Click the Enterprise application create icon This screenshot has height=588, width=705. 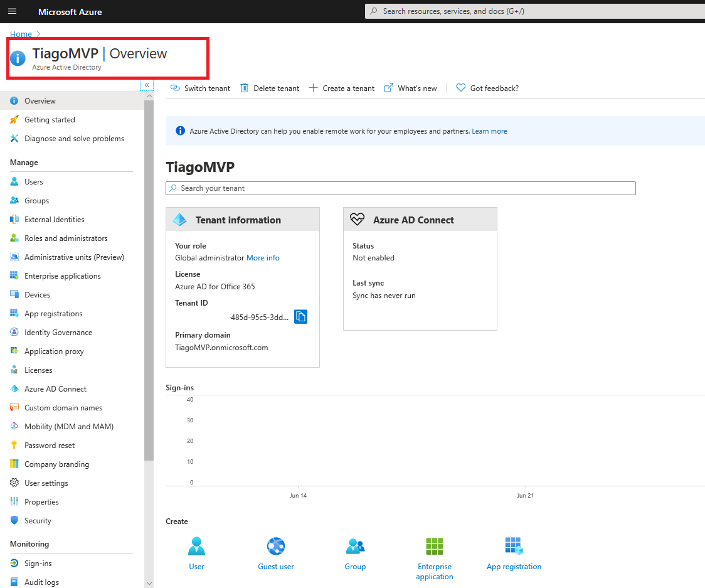coord(434,546)
